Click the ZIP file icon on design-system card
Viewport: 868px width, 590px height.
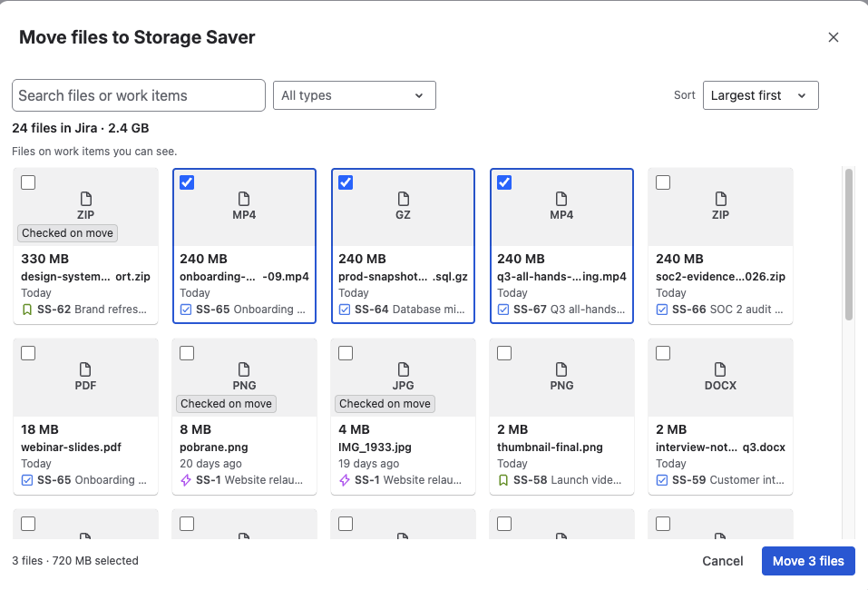[x=86, y=199]
